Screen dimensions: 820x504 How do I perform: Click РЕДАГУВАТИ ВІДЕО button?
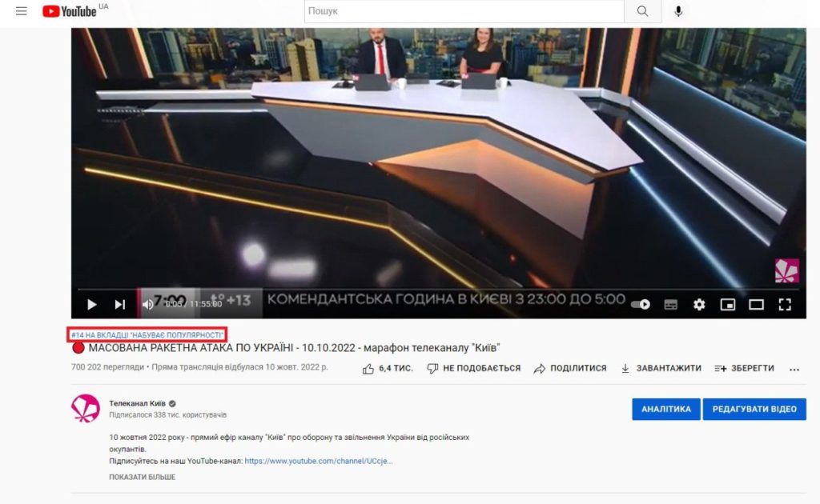tap(754, 409)
